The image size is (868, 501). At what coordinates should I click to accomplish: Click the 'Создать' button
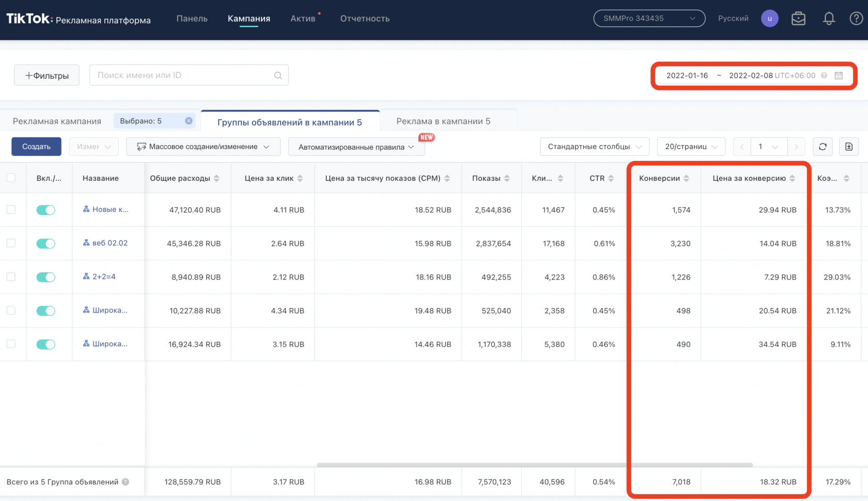[36, 147]
